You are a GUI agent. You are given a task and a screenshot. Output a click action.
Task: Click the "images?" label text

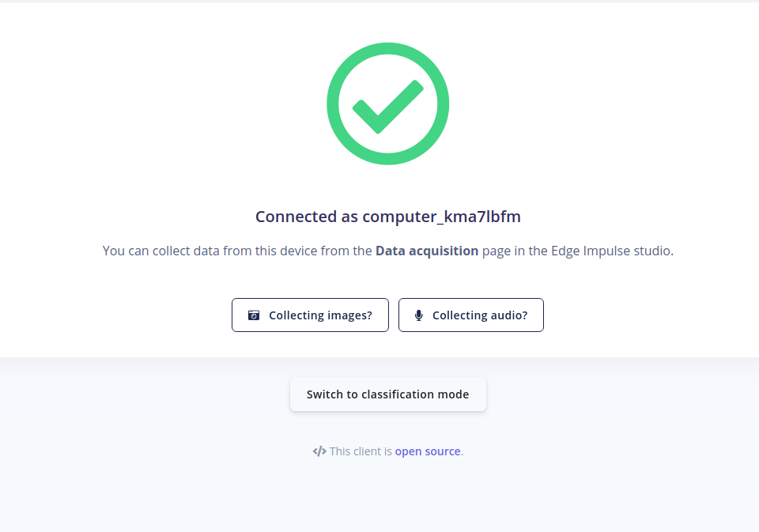click(350, 315)
